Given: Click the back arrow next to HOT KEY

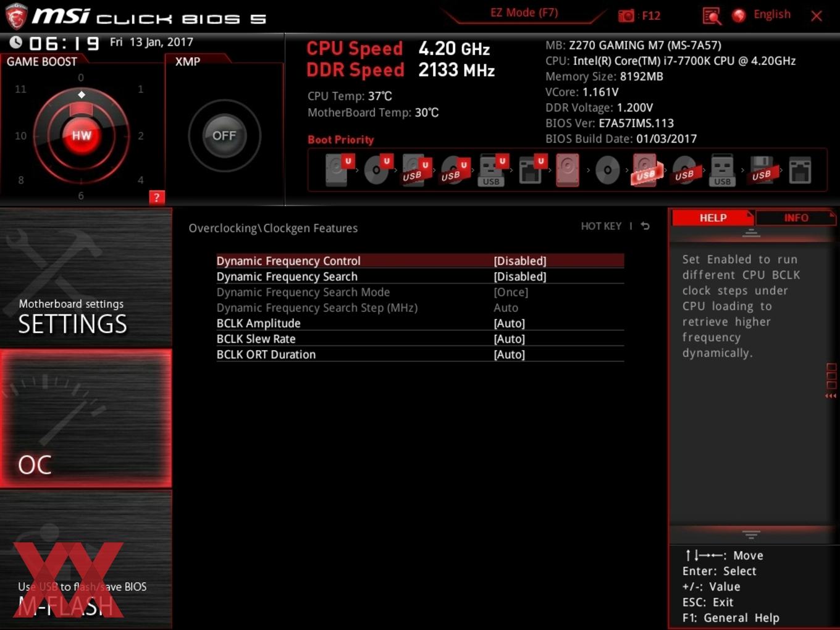Looking at the screenshot, I should tap(645, 226).
